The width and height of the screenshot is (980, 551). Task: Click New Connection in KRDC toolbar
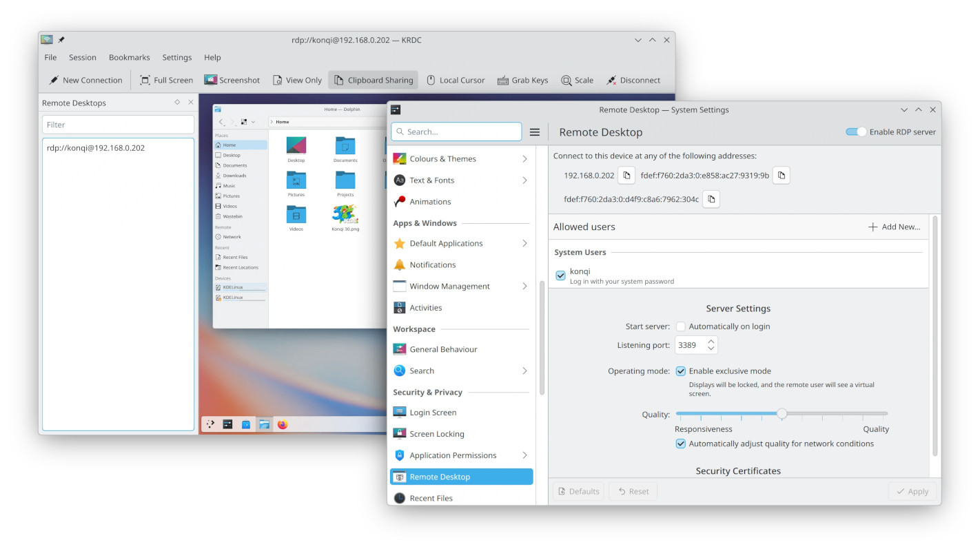[85, 80]
